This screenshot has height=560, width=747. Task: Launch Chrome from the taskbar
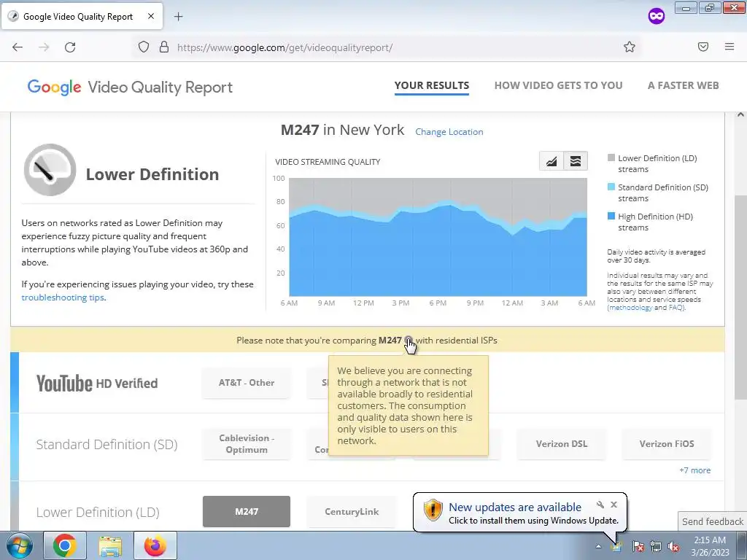pyautogui.click(x=65, y=545)
